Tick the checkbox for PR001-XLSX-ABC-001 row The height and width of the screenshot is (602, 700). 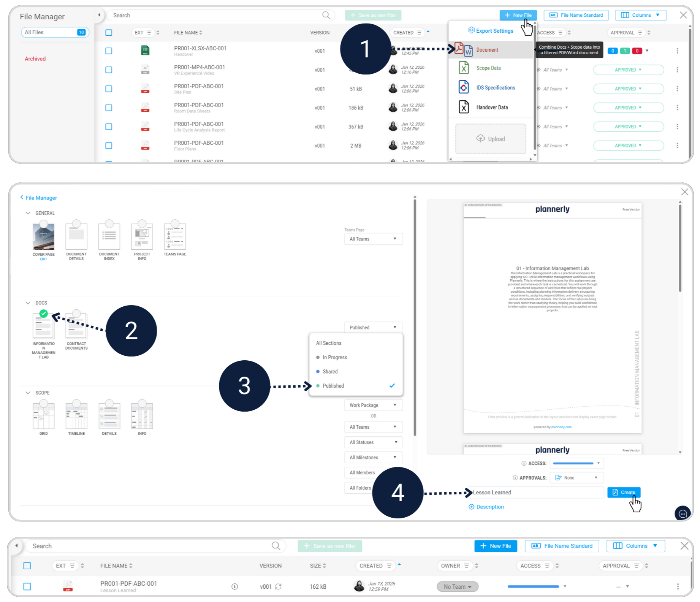(x=109, y=51)
